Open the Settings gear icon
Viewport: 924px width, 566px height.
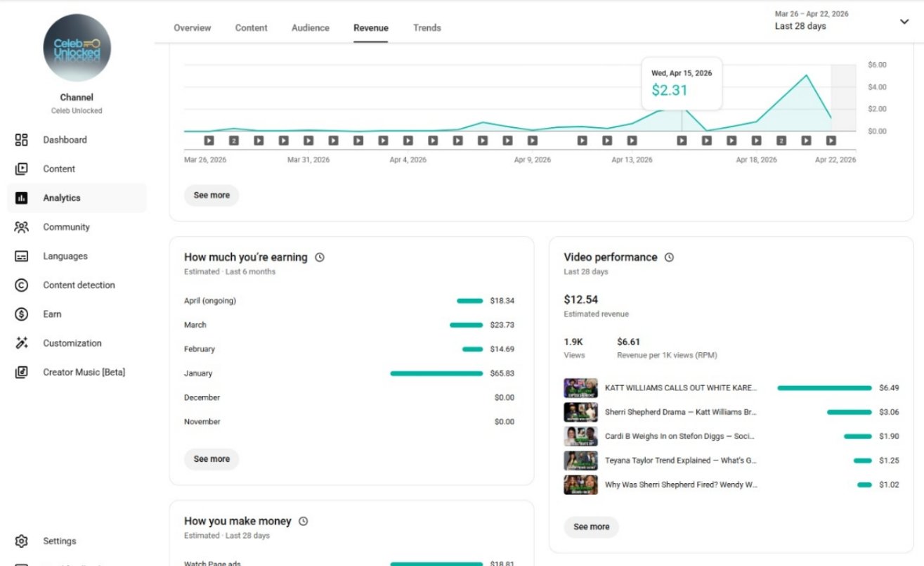coord(21,541)
